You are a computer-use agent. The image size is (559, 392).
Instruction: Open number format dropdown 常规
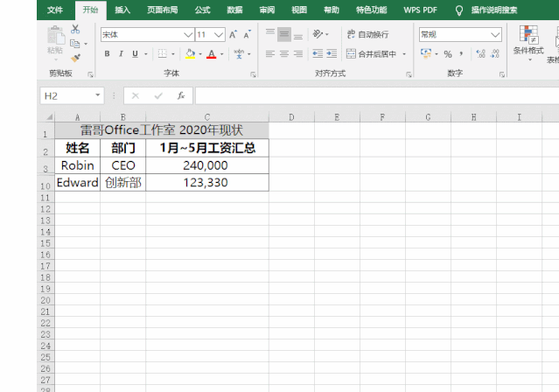[x=495, y=35]
